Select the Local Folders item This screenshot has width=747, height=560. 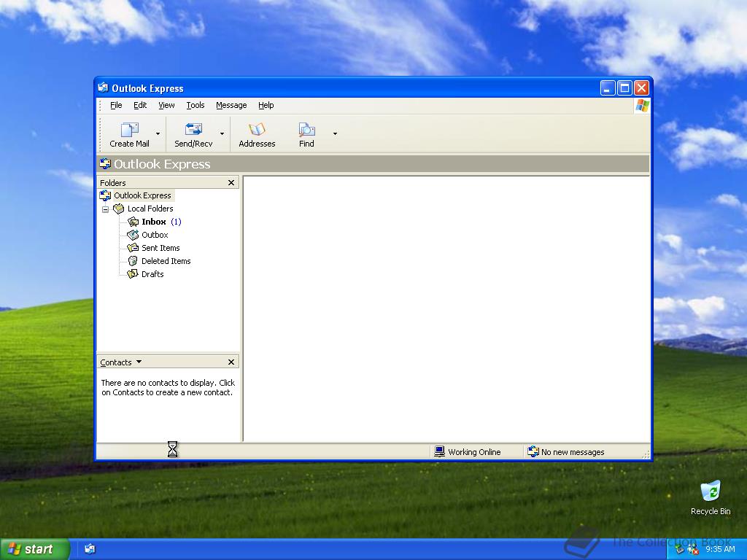[150, 209]
